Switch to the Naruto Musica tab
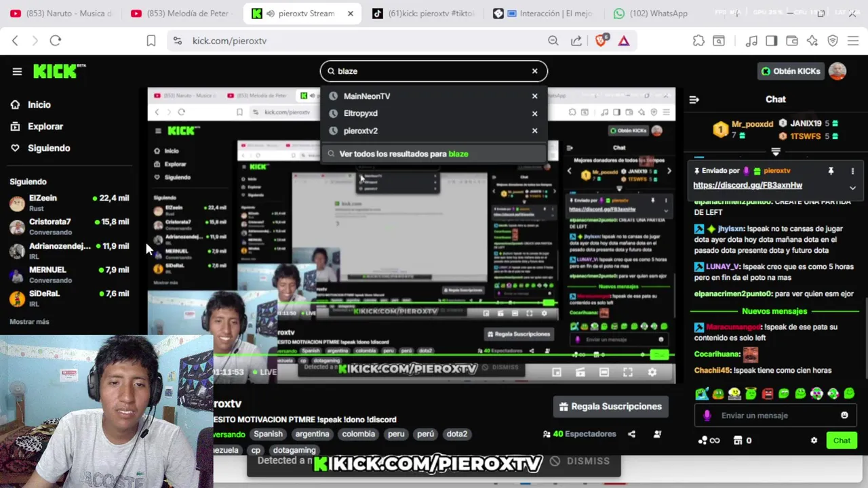The height and width of the screenshot is (488, 868). click(61, 14)
